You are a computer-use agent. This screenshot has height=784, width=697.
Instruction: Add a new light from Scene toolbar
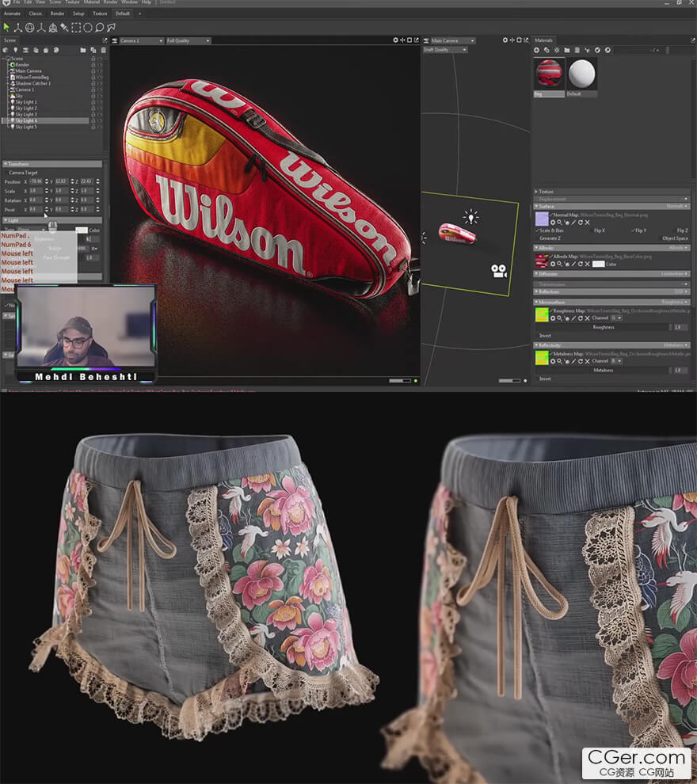[x=16, y=50]
